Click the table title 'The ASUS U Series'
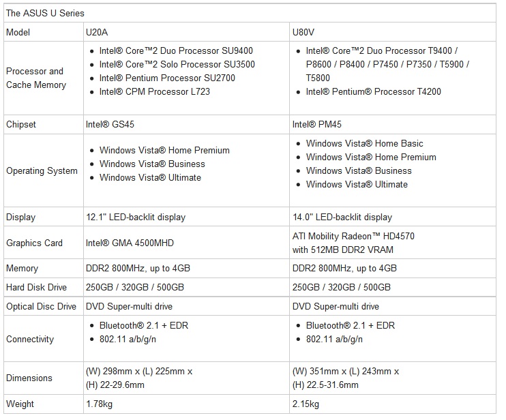This screenshot has height=420, width=506. pyautogui.click(x=45, y=13)
